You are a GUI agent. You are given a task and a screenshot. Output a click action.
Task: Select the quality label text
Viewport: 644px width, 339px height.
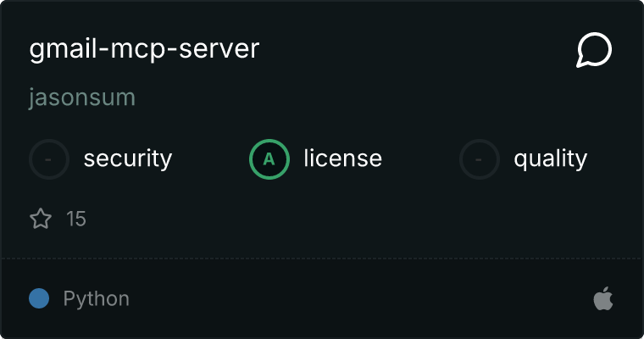[x=550, y=158]
